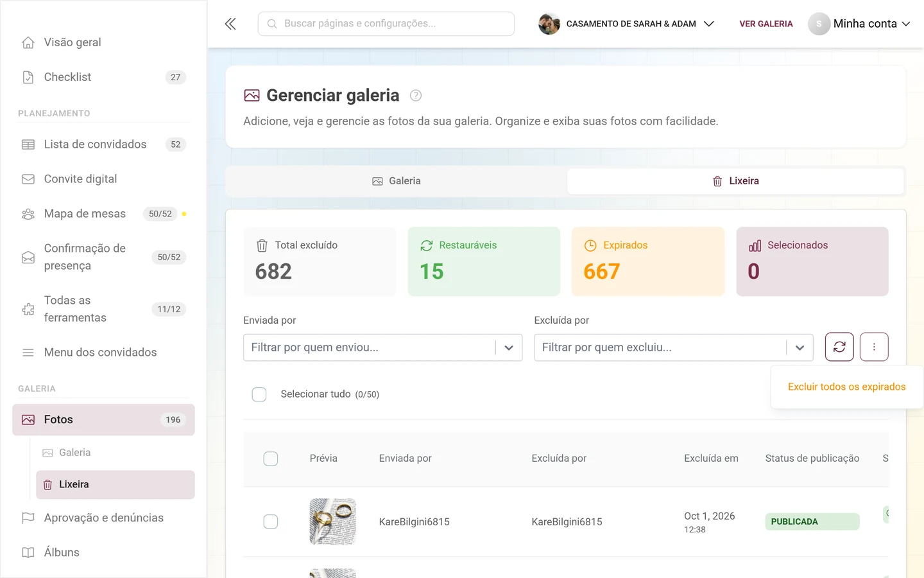Open Galeria sub-item in sidebar
The image size is (924, 578).
[116, 453]
